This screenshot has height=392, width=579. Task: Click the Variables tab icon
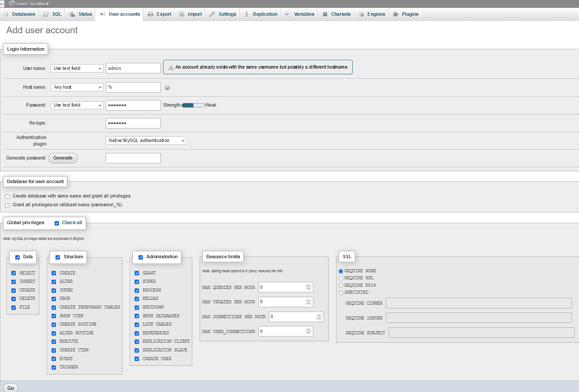point(288,14)
